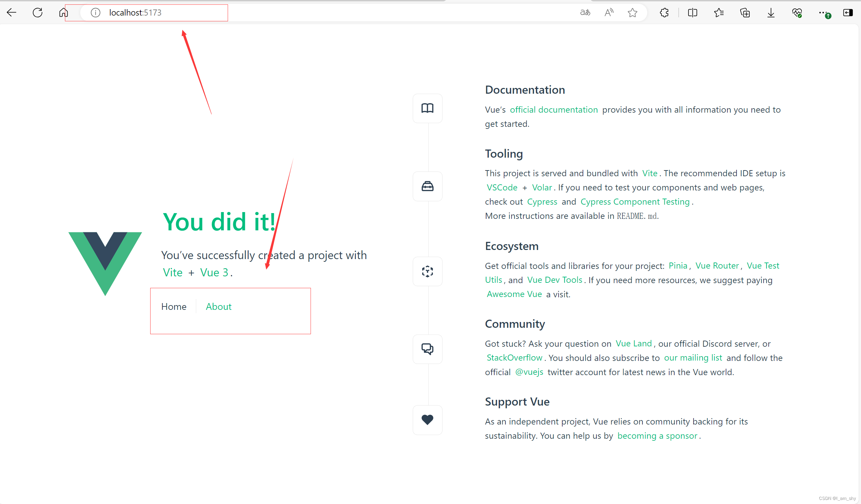Click the browser home icon
The height and width of the screenshot is (504, 861).
(63, 13)
